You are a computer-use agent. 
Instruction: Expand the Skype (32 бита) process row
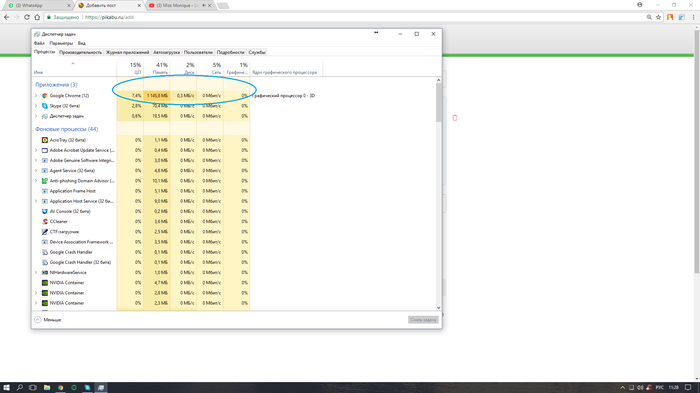click(x=36, y=106)
